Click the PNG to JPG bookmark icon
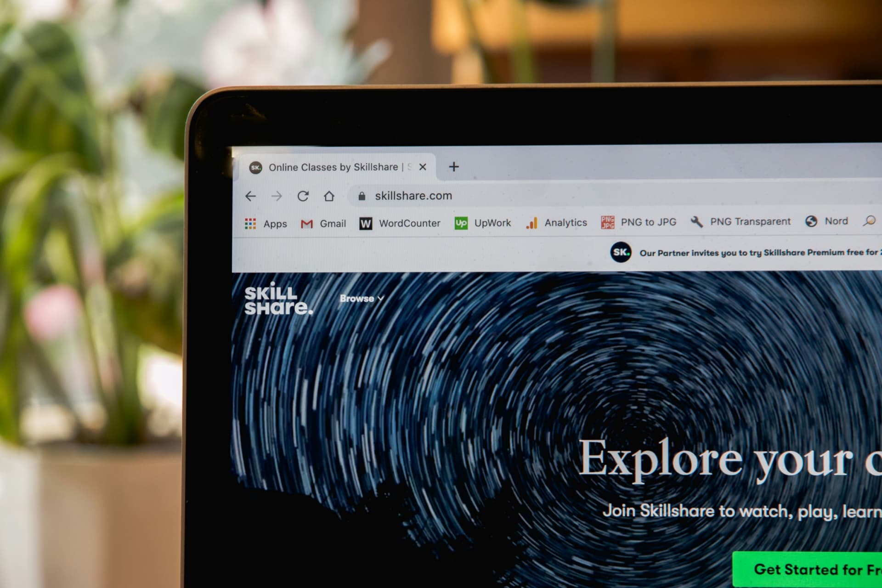 pos(605,224)
